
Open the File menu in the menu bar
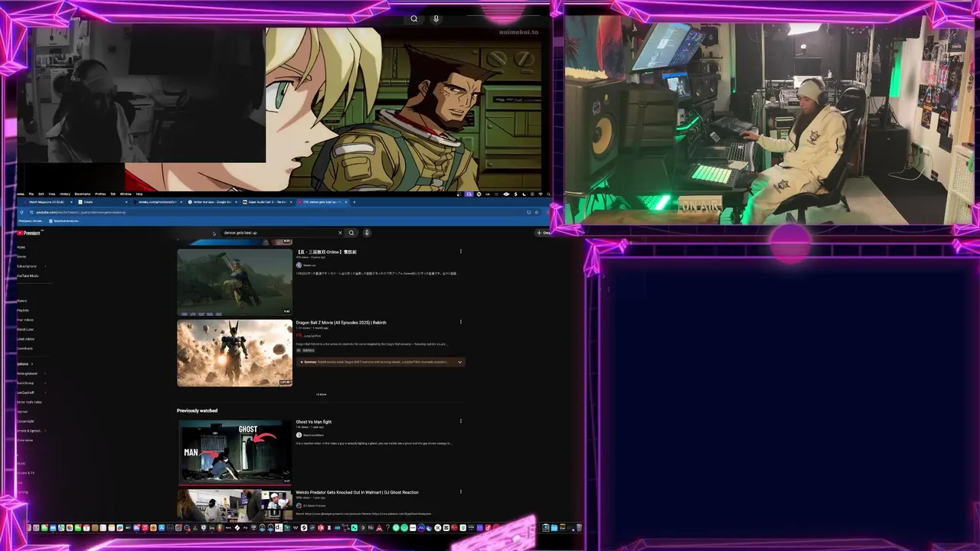[31, 194]
